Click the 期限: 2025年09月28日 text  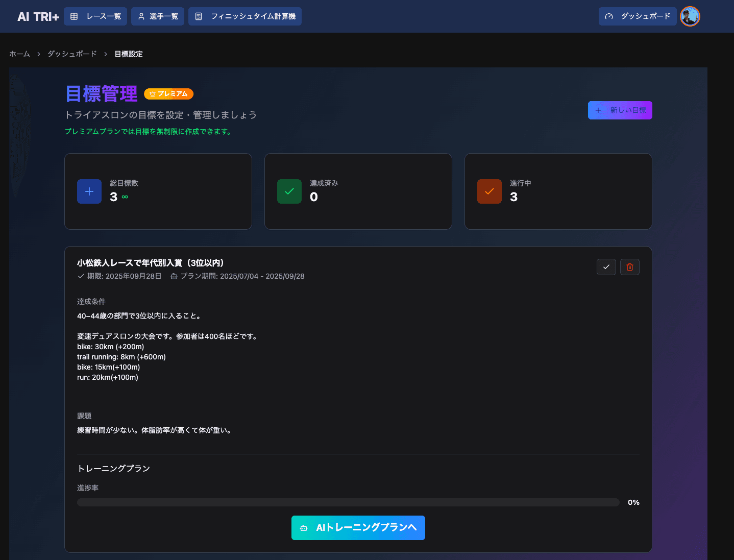(124, 276)
